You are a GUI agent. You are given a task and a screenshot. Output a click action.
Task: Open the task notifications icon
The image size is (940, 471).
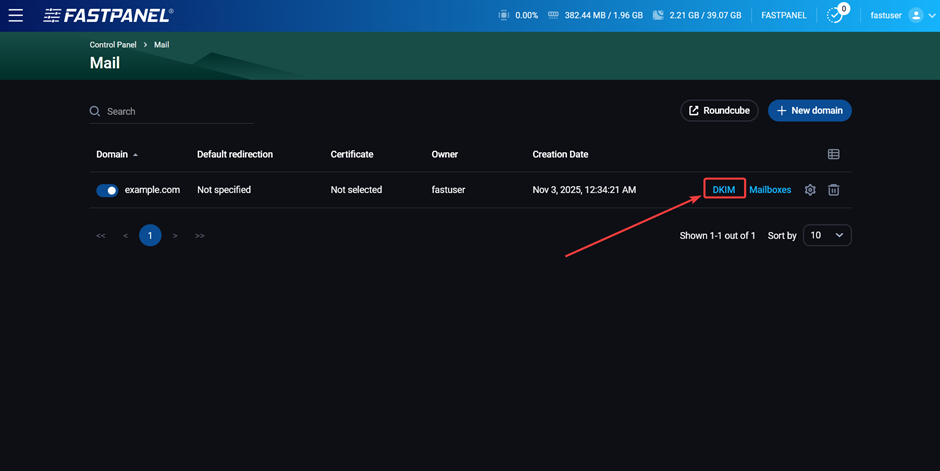tap(835, 15)
